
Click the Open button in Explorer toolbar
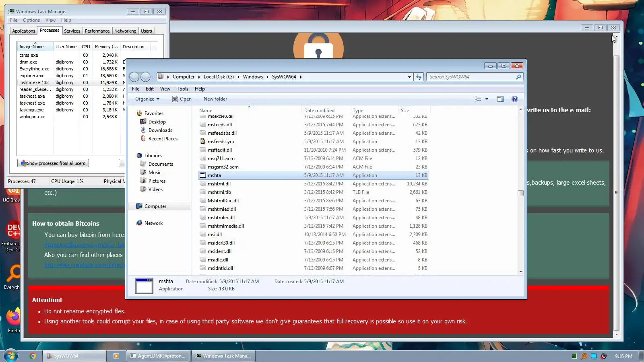pyautogui.click(x=182, y=99)
